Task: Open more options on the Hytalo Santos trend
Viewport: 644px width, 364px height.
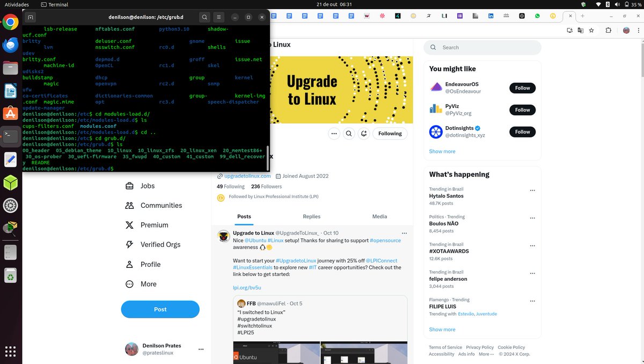Action: tap(532, 190)
